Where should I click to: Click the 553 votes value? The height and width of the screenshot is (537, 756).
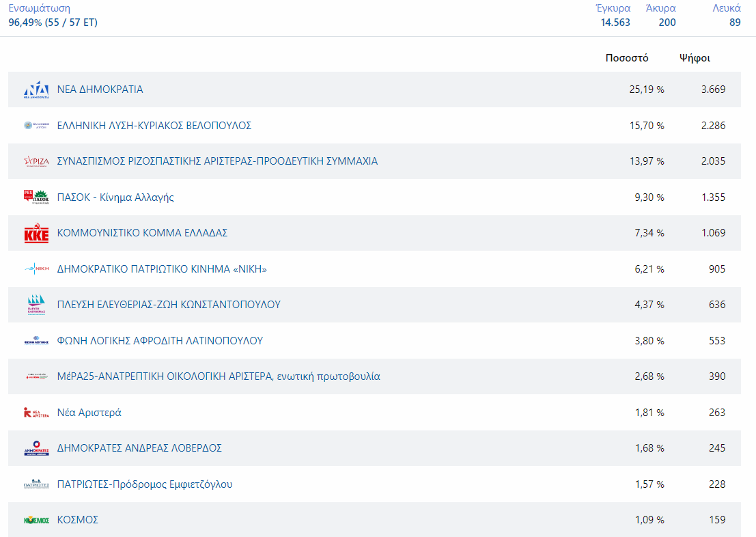pos(717,341)
